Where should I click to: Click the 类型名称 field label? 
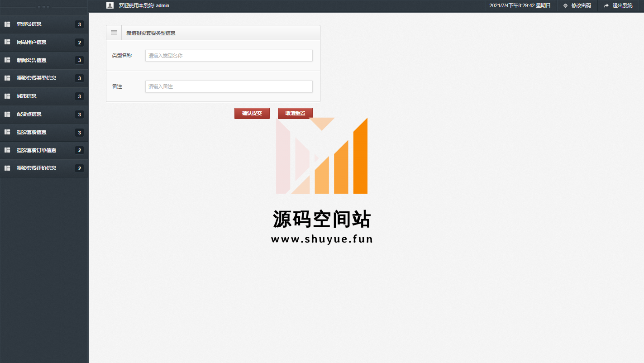(122, 55)
